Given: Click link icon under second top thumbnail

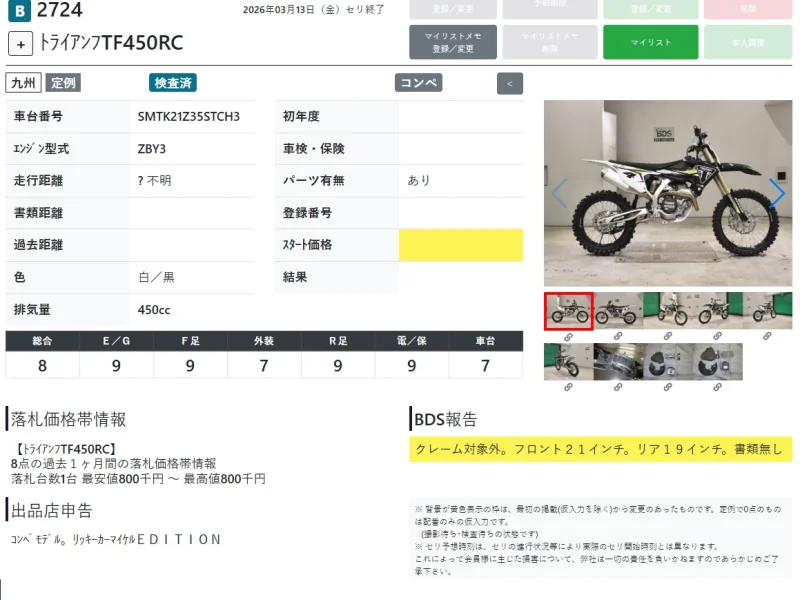Looking at the screenshot, I should coord(618,336).
